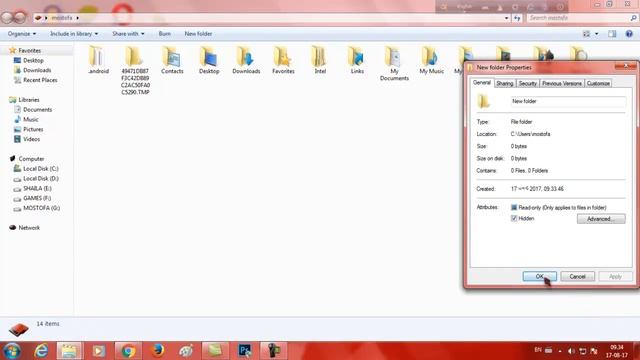The height and width of the screenshot is (360, 640).
Task: Open the address bar history dropdown
Action: 507,18
